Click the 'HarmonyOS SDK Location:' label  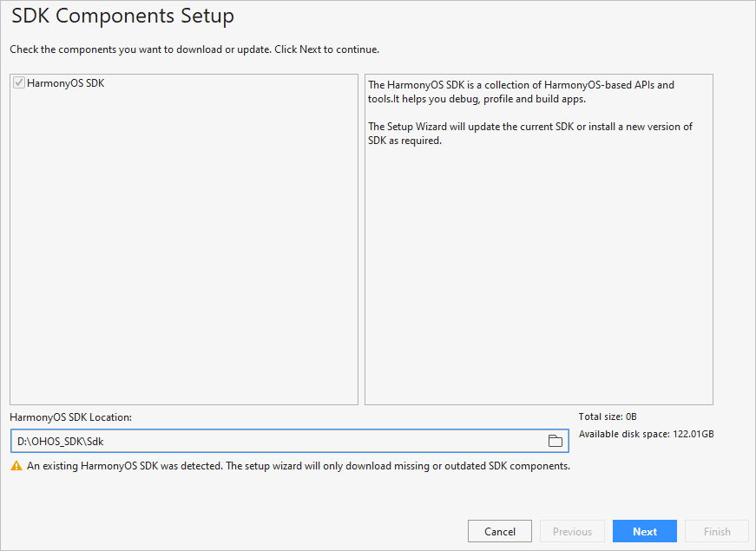pos(70,417)
